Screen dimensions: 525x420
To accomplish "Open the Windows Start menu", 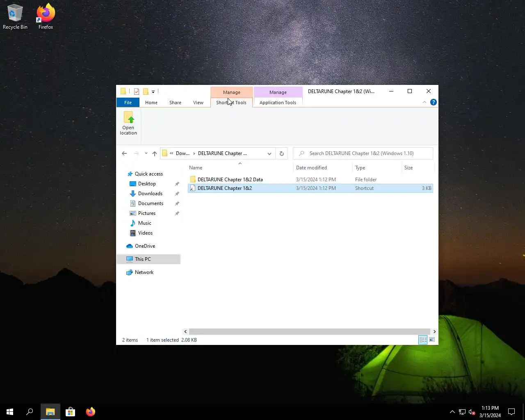I will point(10,412).
